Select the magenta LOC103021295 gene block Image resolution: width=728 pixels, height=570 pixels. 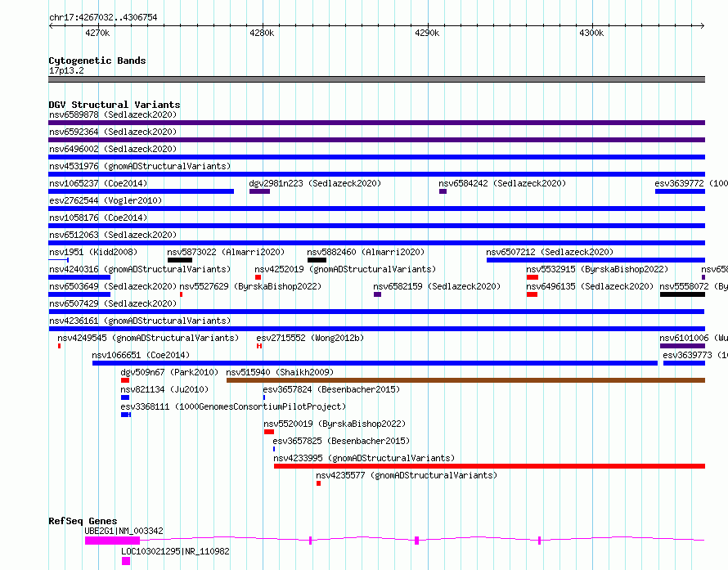pos(126,561)
